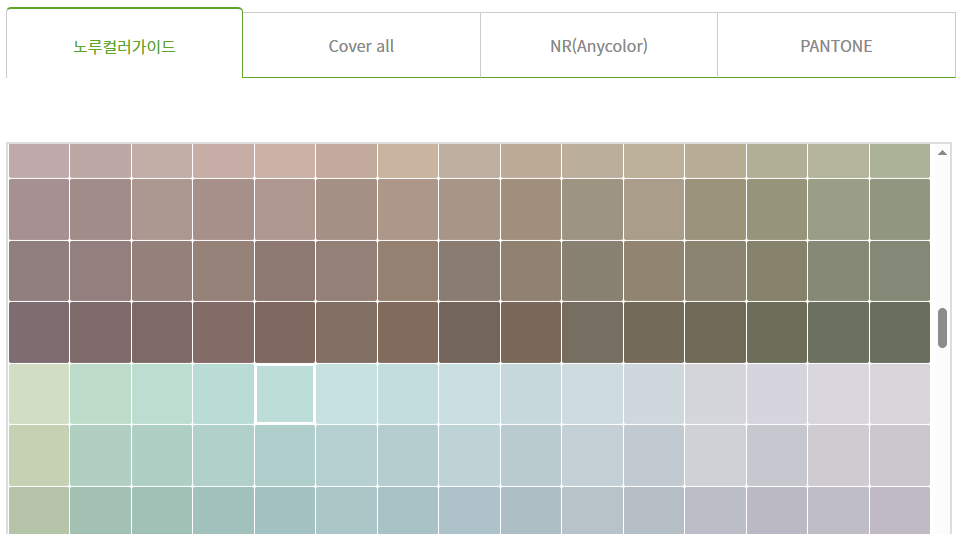
Task: Choose the light mint swatch second in the pastel row
Action: pyautogui.click(x=100, y=394)
